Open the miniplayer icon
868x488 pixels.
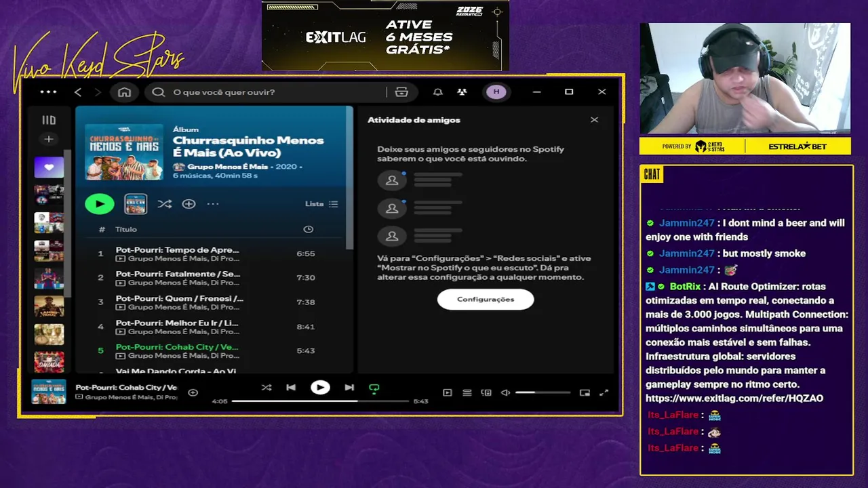point(585,392)
